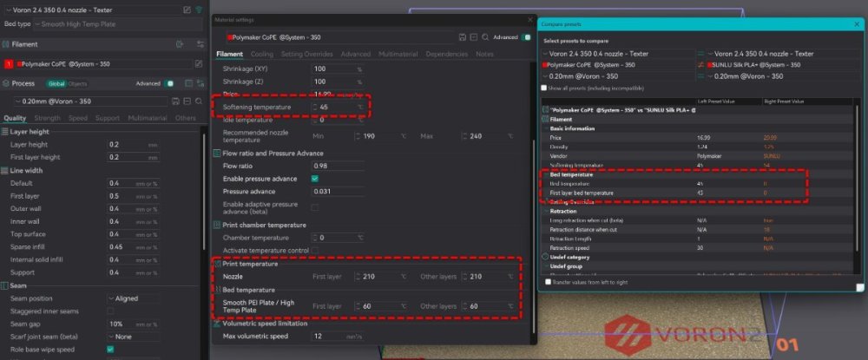Click the Undef category circle icon
Screen dimensions: 868x360
tap(545, 257)
